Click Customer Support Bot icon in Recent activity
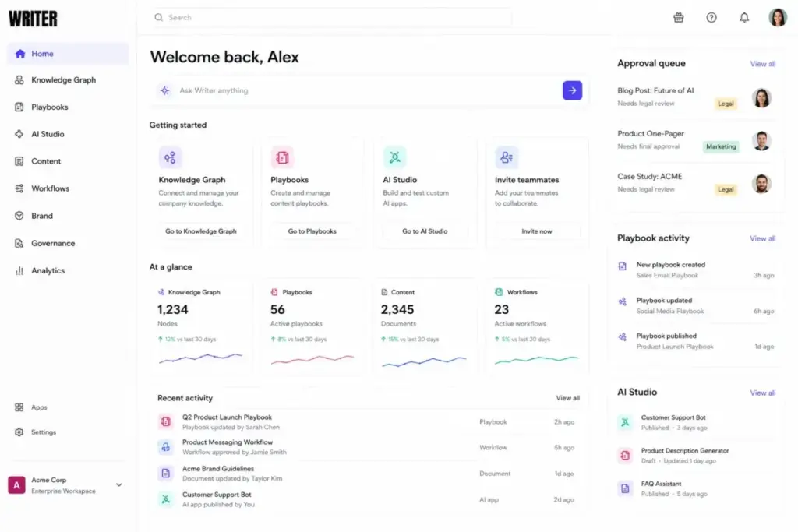798x532 pixels. [x=166, y=499]
